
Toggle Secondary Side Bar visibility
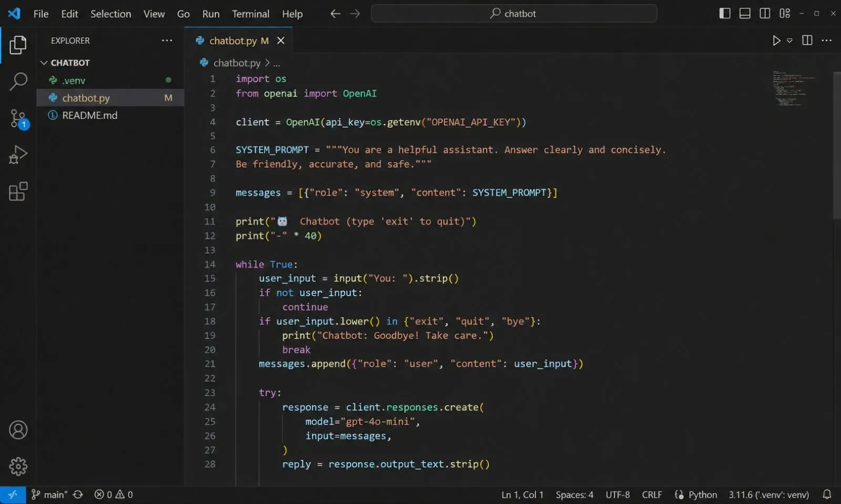point(765,13)
